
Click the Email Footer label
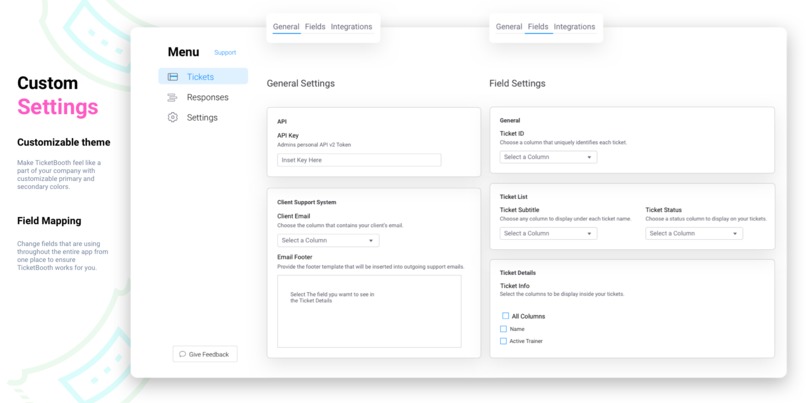tap(295, 257)
